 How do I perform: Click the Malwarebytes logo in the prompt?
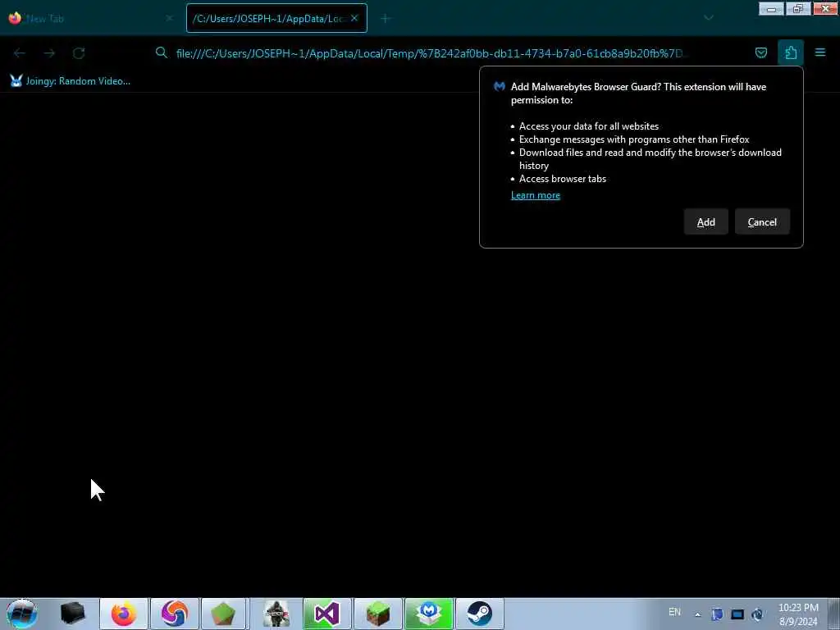[x=500, y=86]
